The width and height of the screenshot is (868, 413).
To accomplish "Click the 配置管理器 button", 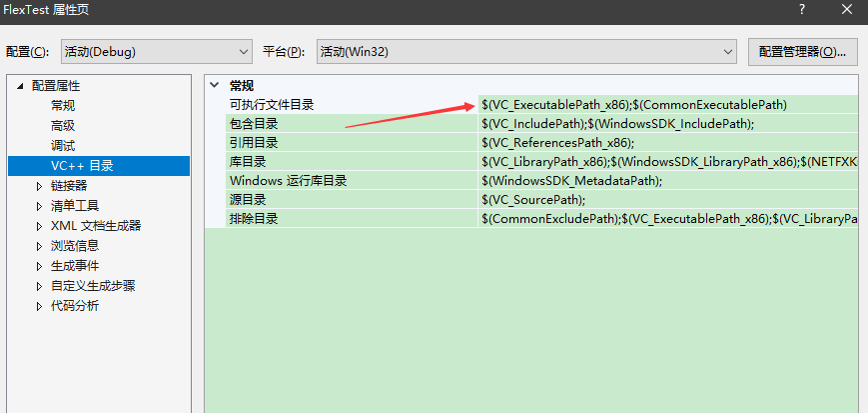I will point(802,52).
